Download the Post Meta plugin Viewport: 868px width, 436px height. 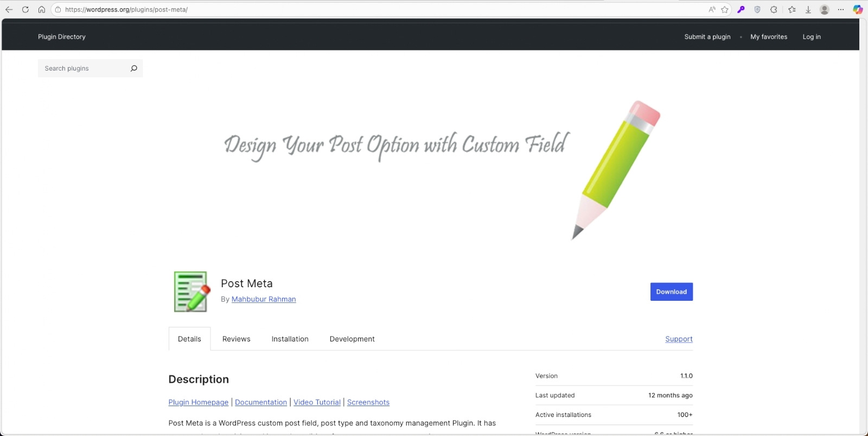[x=672, y=292]
